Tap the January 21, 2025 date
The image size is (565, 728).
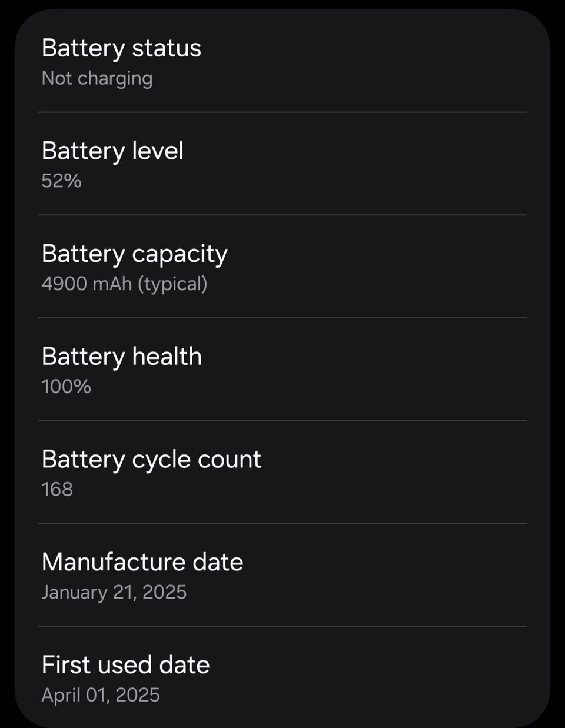tap(114, 592)
